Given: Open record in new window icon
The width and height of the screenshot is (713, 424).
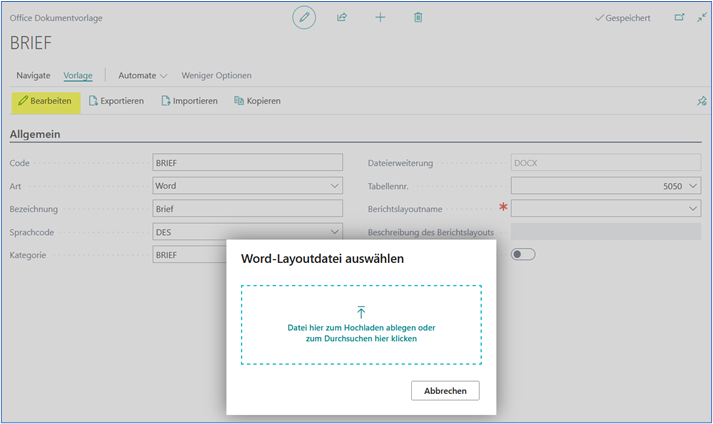Looking at the screenshot, I should (x=679, y=18).
